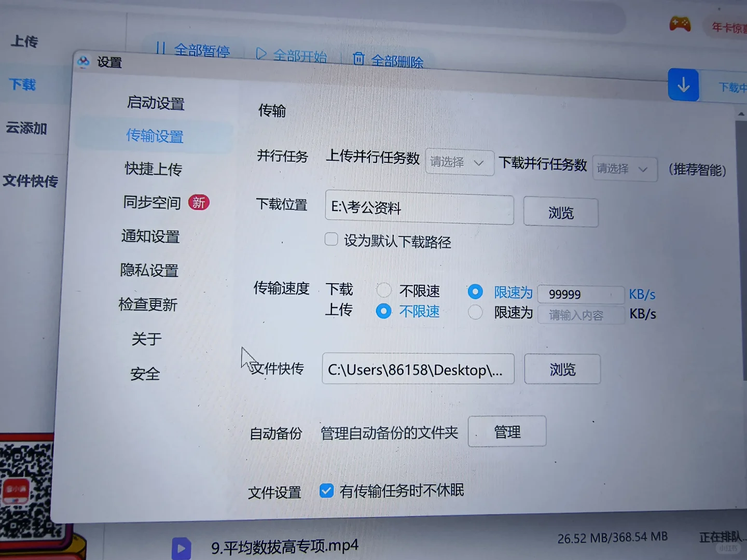Click 浏览 next to the download location

[561, 212]
